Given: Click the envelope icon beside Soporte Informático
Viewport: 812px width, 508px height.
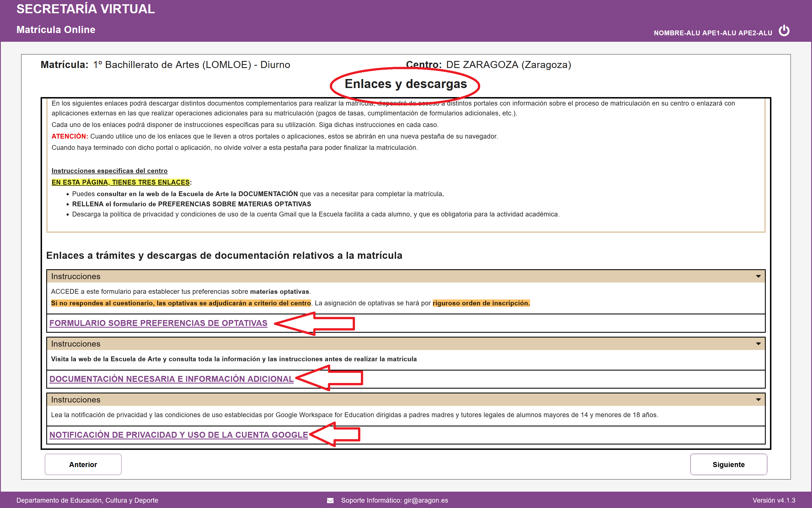Looking at the screenshot, I should click(x=330, y=500).
